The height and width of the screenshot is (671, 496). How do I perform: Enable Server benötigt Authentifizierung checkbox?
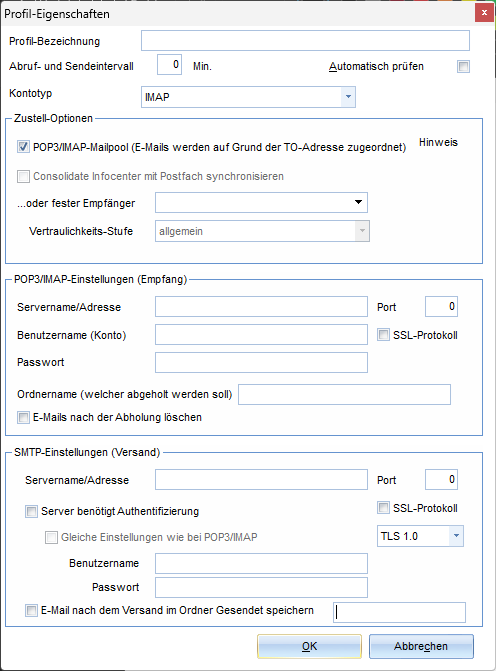(x=31, y=511)
